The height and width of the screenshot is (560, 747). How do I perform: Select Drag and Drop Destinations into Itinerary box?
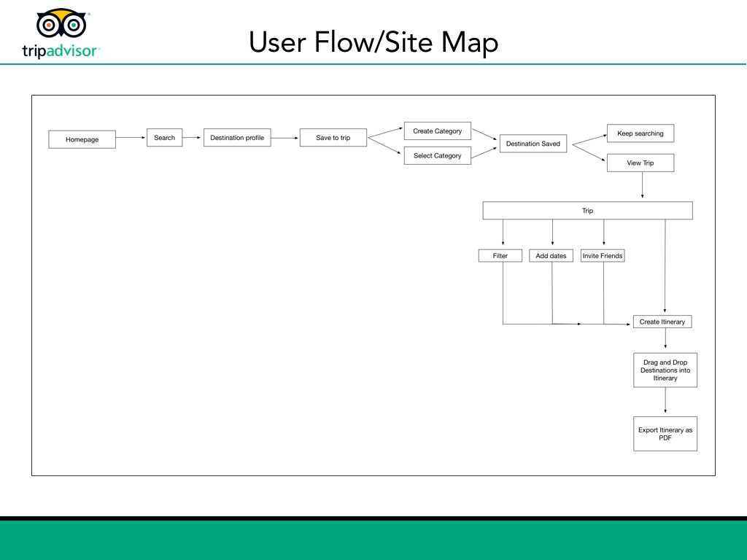(x=665, y=370)
